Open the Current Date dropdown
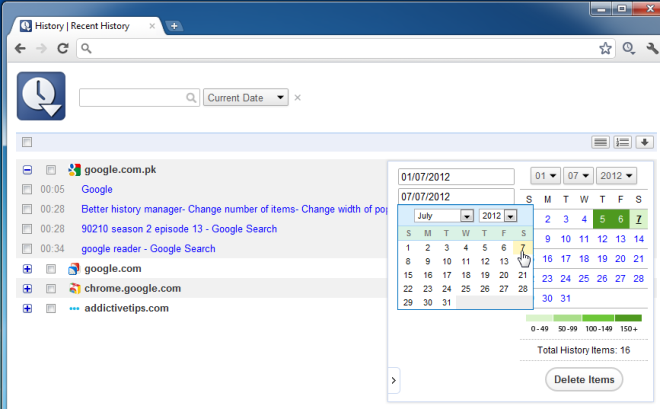Image resolution: width=660 pixels, height=409 pixels. 245,98
